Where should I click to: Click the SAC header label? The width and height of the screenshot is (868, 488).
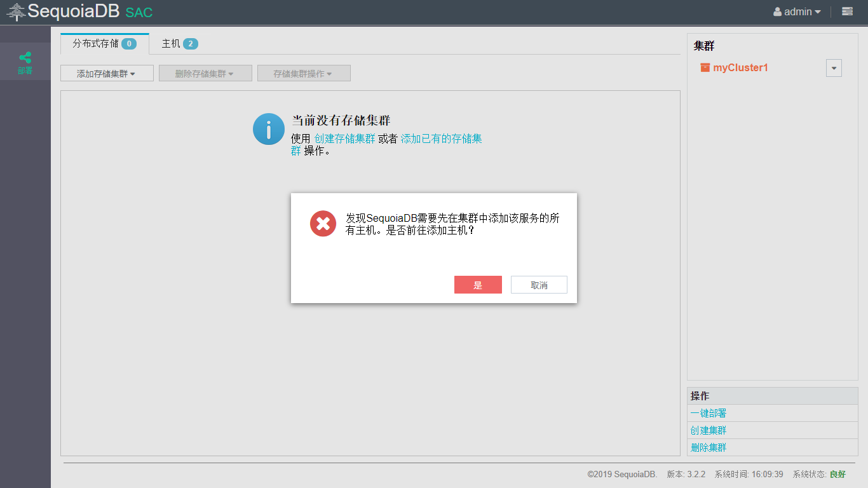click(139, 13)
